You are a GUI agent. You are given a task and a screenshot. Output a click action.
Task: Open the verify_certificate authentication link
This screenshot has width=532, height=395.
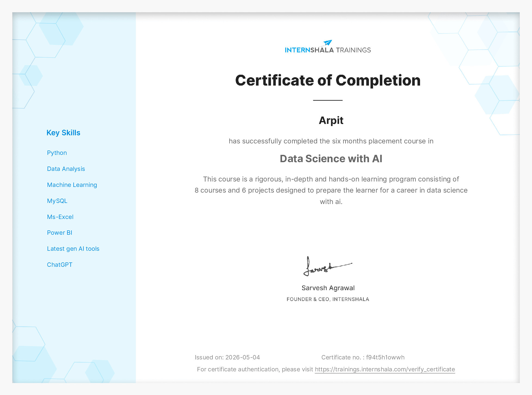click(385, 369)
